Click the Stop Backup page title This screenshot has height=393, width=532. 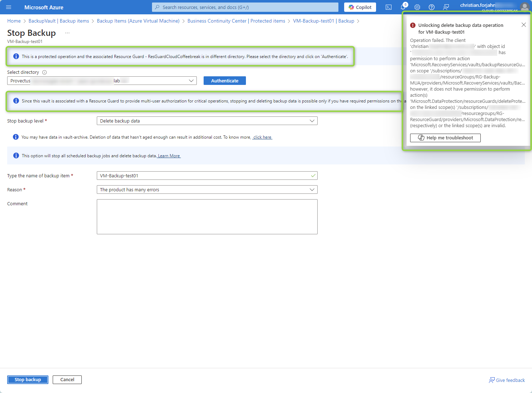[x=32, y=33]
